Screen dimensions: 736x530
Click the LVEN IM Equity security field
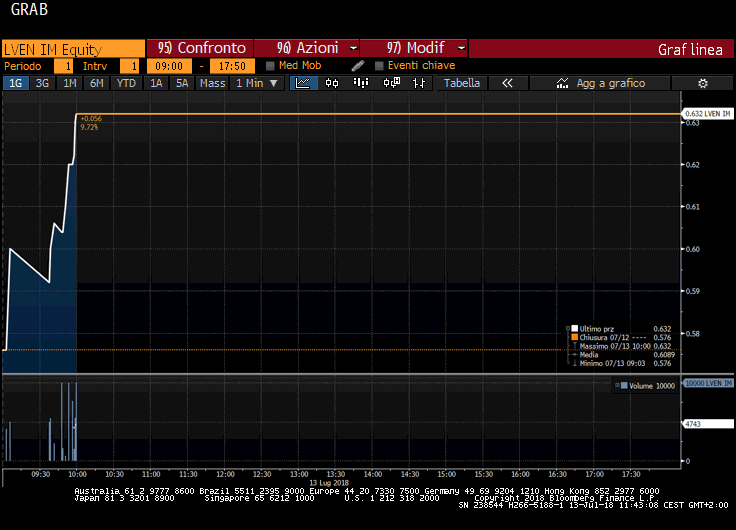(72, 48)
